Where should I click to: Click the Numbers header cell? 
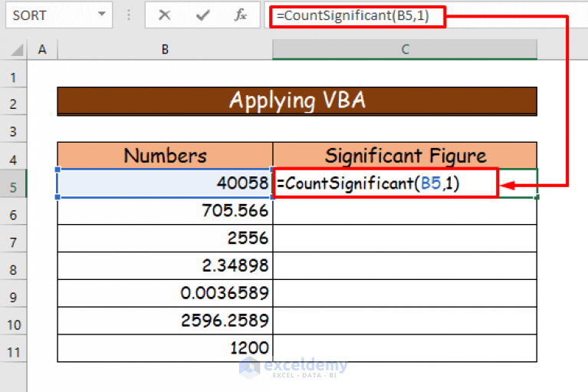(165, 156)
